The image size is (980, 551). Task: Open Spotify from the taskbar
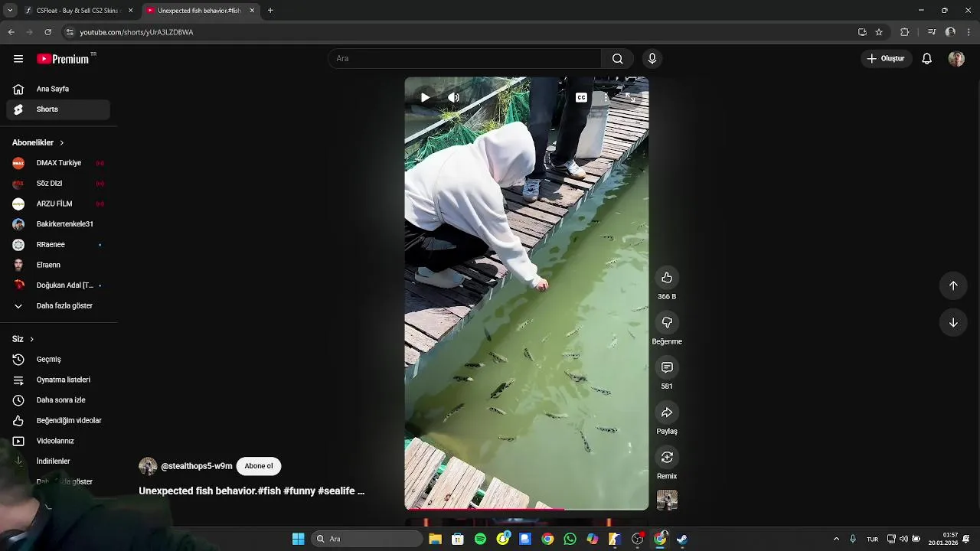pyautogui.click(x=480, y=539)
